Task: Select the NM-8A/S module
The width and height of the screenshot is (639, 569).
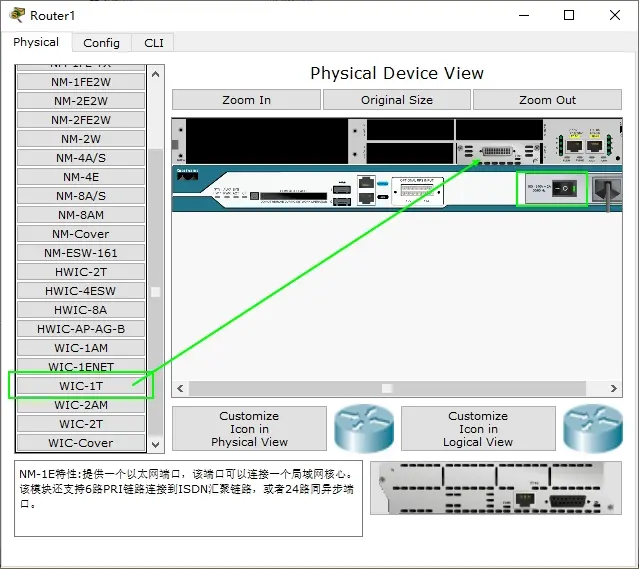Action: 81,196
